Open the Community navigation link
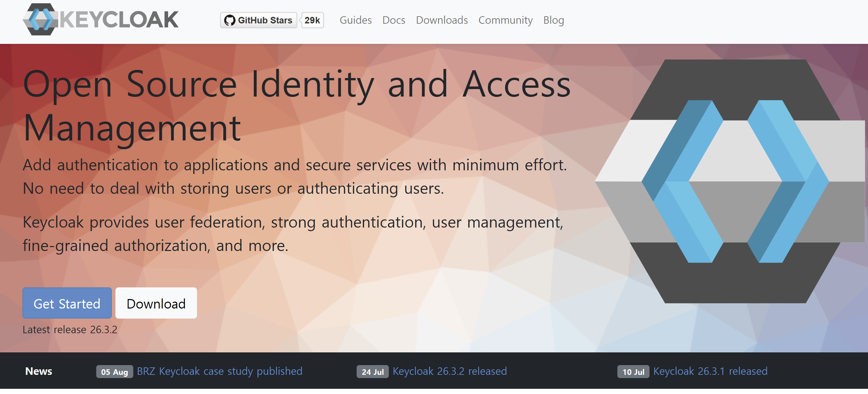 point(506,20)
